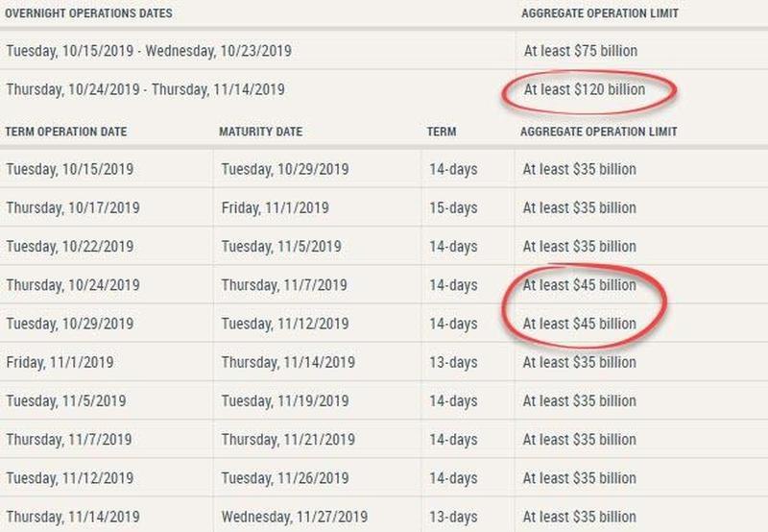768x532 pixels.
Task: Select maturity date Friday, 11/1/2019
Action: click(275, 208)
